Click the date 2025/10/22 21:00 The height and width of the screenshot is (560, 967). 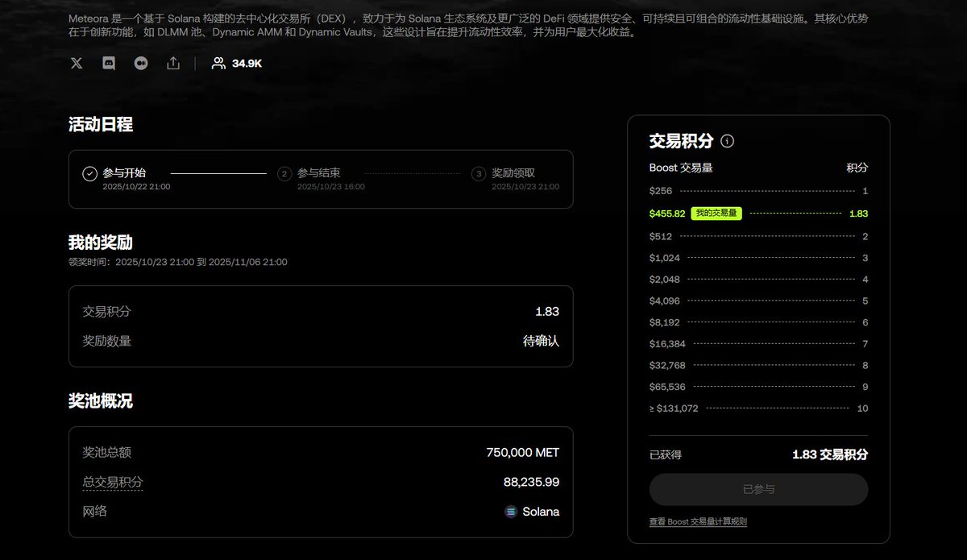[x=136, y=187]
